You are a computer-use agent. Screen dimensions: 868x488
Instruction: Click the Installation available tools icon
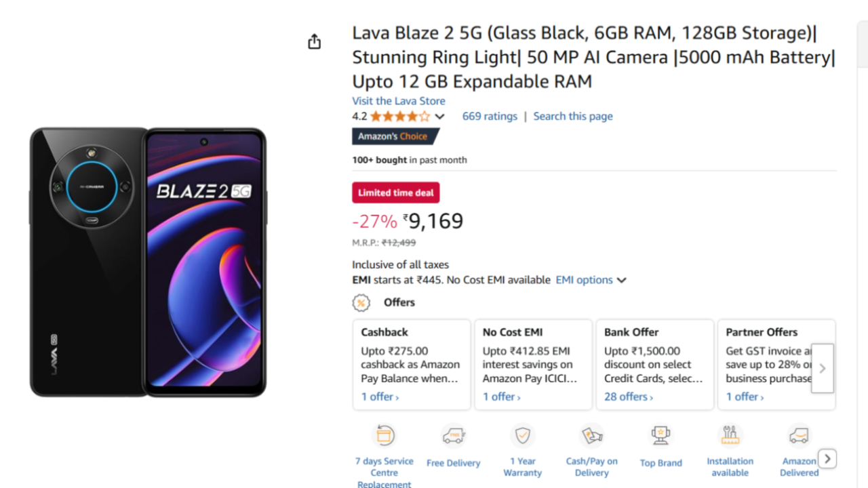(730, 435)
